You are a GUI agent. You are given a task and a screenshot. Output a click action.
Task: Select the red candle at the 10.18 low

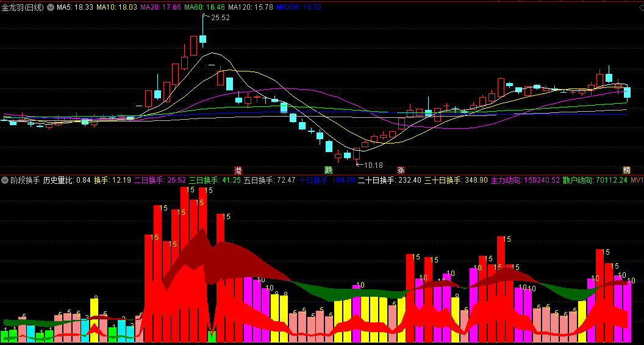pyautogui.click(x=356, y=154)
